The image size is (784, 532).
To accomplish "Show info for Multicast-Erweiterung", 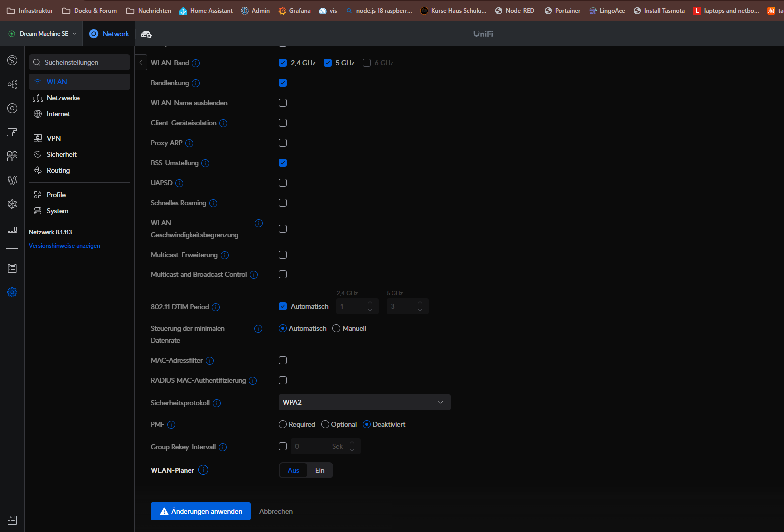I will pos(225,255).
